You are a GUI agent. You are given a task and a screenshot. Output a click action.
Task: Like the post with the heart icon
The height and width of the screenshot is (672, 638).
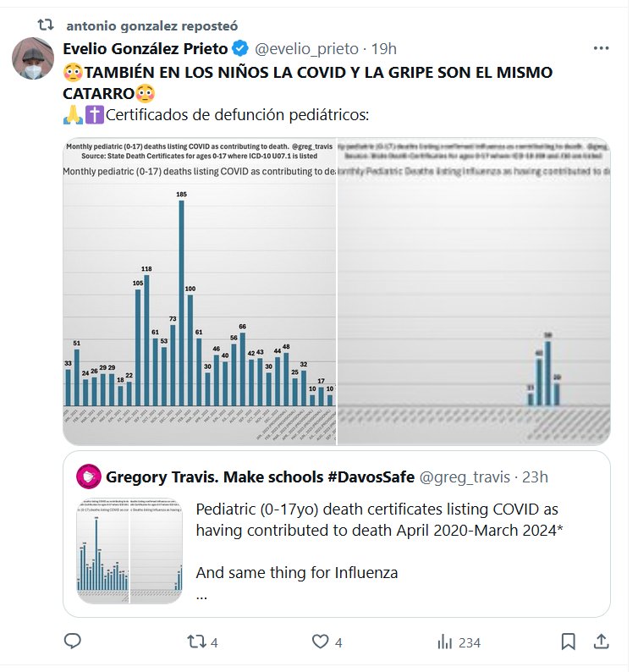(x=319, y=642)
